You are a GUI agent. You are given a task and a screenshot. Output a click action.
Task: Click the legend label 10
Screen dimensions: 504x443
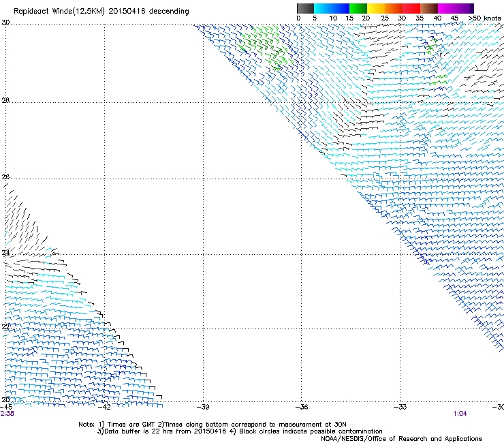pos(333,18)
